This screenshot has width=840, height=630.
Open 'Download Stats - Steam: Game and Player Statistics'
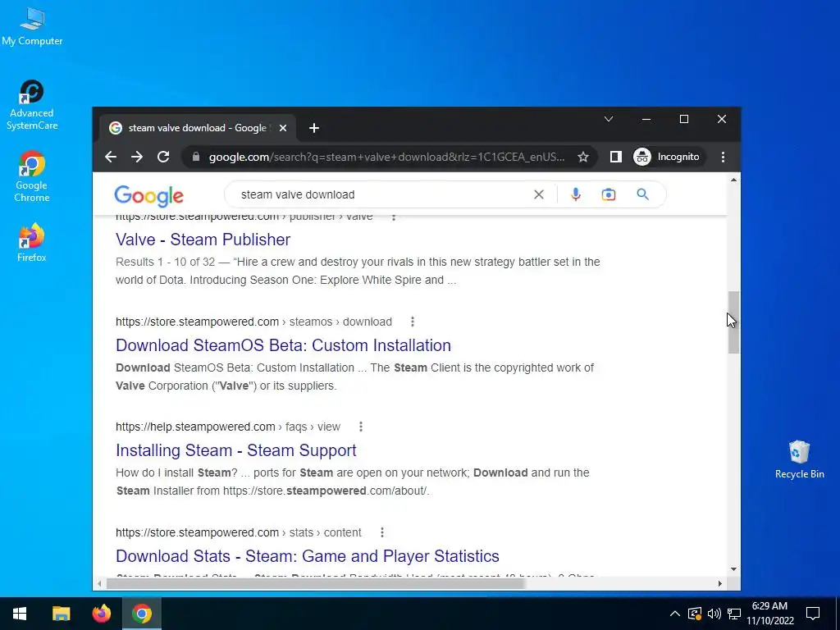[x=308, y=556]
